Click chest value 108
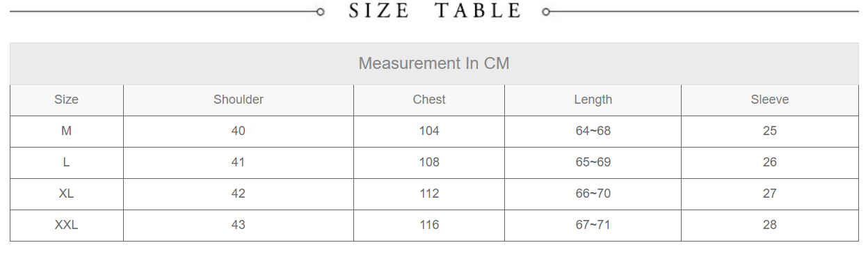 coord(429,163)
